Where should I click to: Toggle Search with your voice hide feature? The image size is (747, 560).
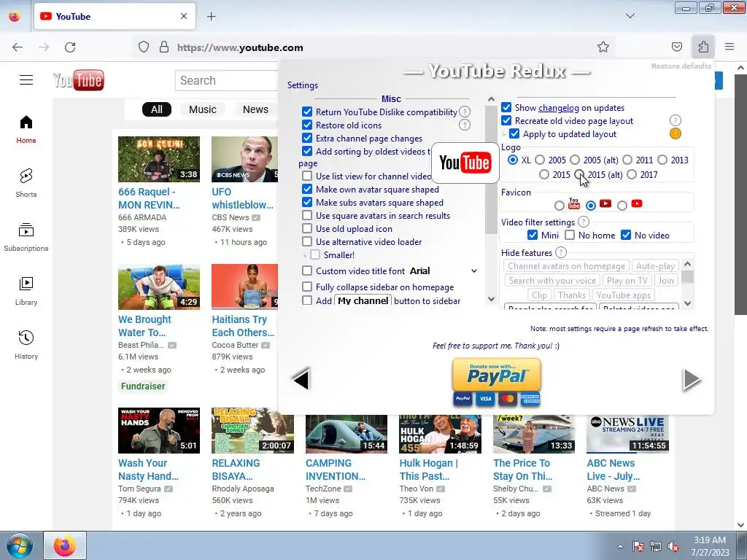click(x=552, y=281)
